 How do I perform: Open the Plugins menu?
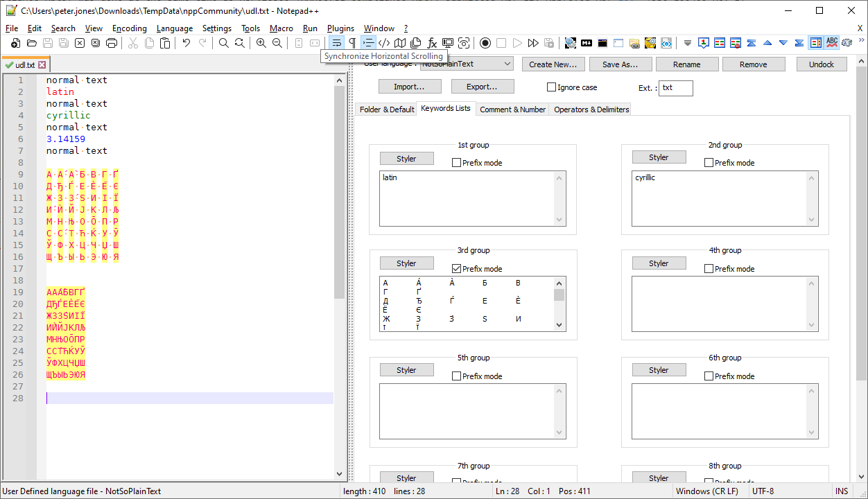[x=340, y=28]
